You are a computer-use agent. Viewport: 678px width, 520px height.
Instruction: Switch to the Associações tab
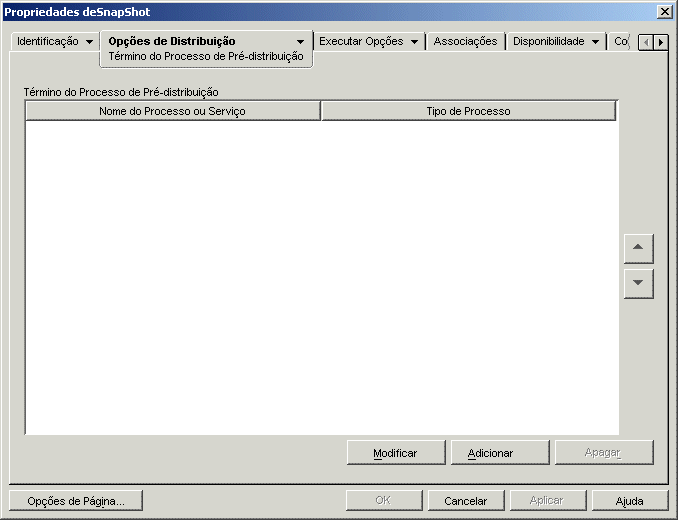click(465, 41)
